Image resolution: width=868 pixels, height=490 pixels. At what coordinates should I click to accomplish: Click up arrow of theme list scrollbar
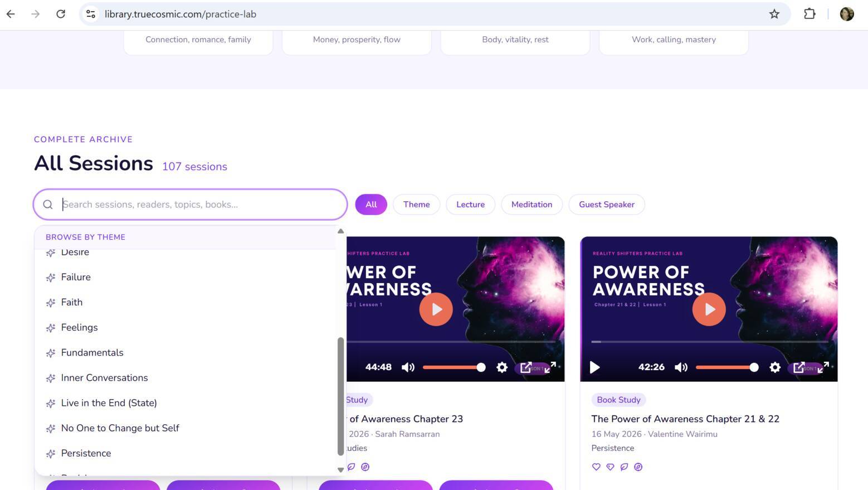pos(341,231)
